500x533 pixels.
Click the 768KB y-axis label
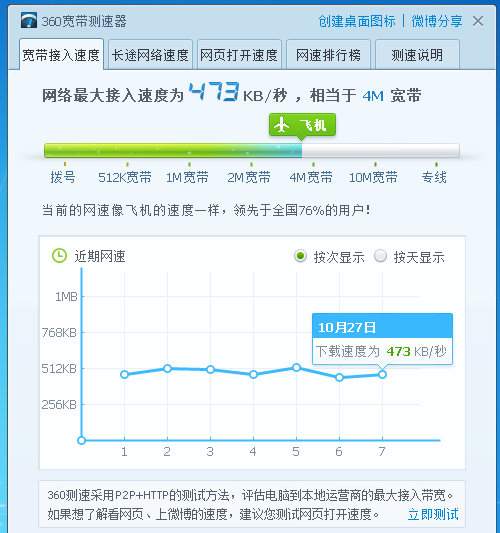click(59, 332)
